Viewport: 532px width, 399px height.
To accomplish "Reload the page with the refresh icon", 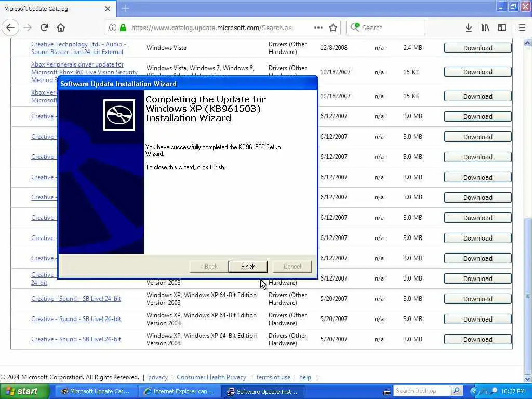I will coord(44,28).
